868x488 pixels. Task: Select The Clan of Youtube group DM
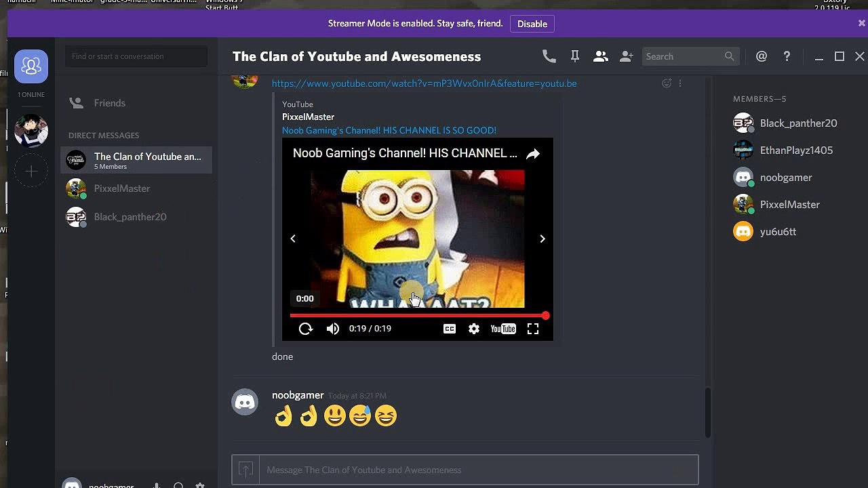coord(136,160)
